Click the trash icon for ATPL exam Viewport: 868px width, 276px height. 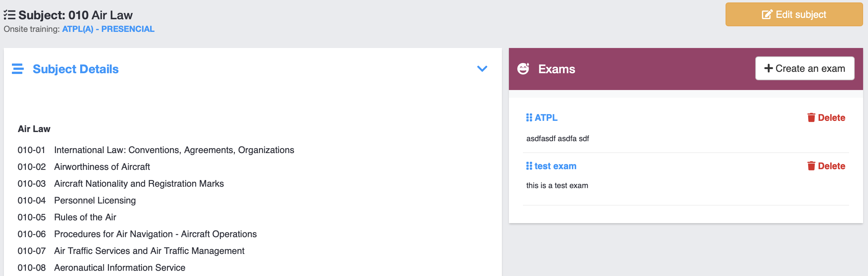point(811,118)
